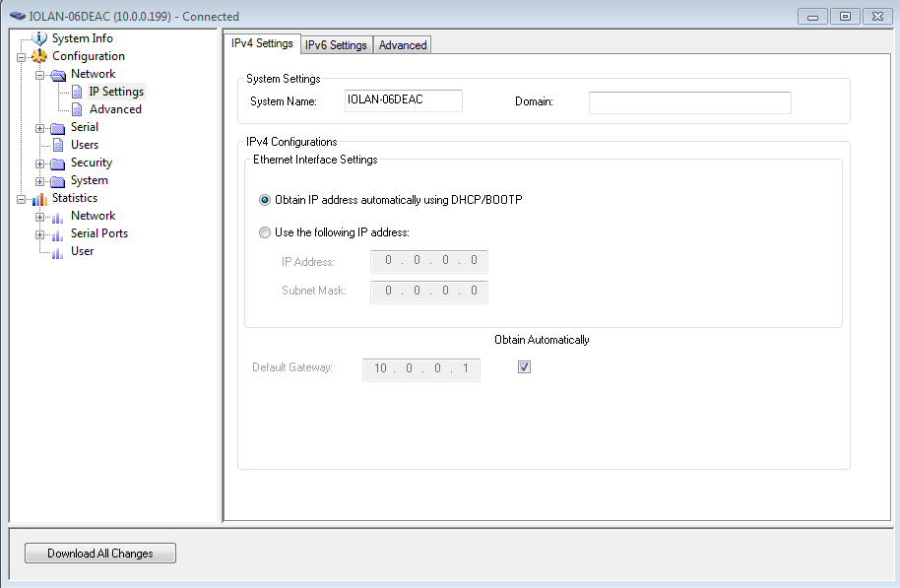Screen dimensions: 900x588
Task: Select Network label under Statistics
Action: click(x=93, y=216)
